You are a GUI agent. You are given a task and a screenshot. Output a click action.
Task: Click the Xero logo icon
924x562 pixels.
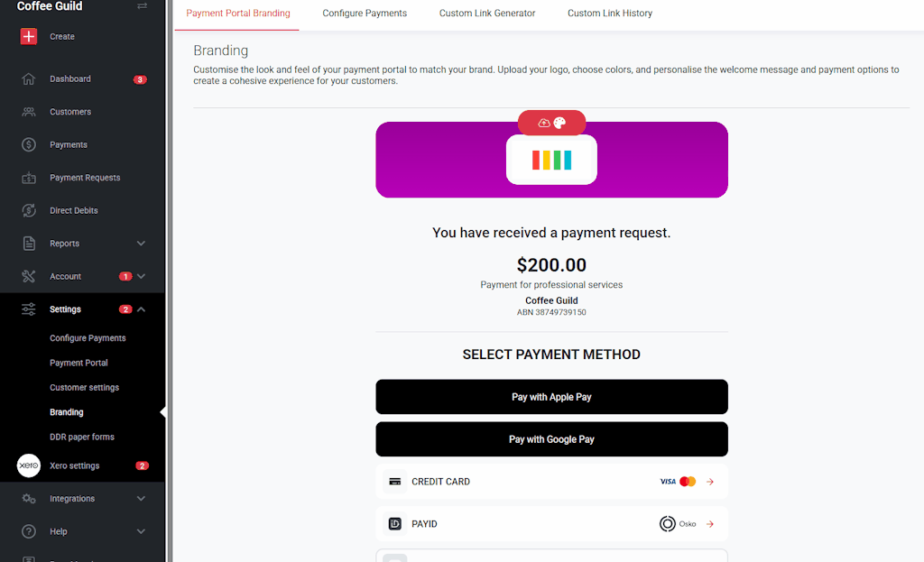[x=29, y=465]
